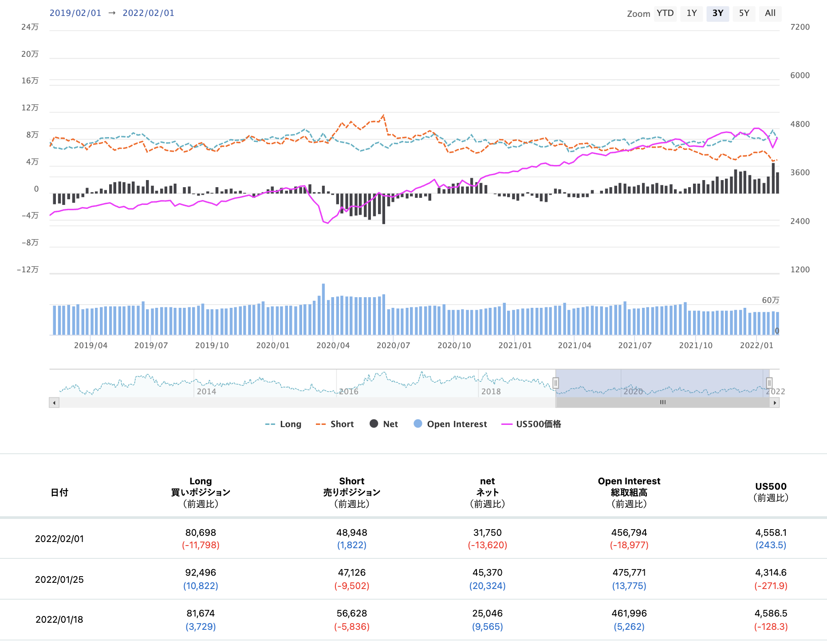The height and width of the screenshot is (644, 827).
Task: Toggle the Long series legend item
Action: (283, 424)
